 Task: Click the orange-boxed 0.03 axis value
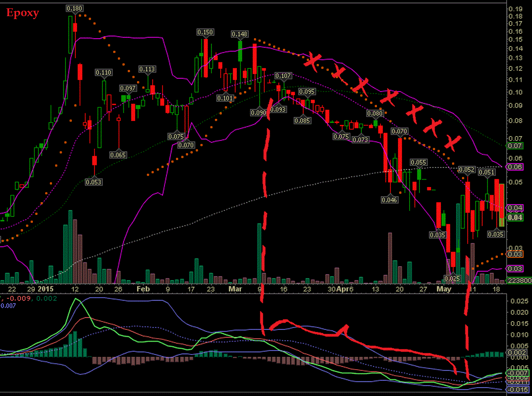point(515,254)
